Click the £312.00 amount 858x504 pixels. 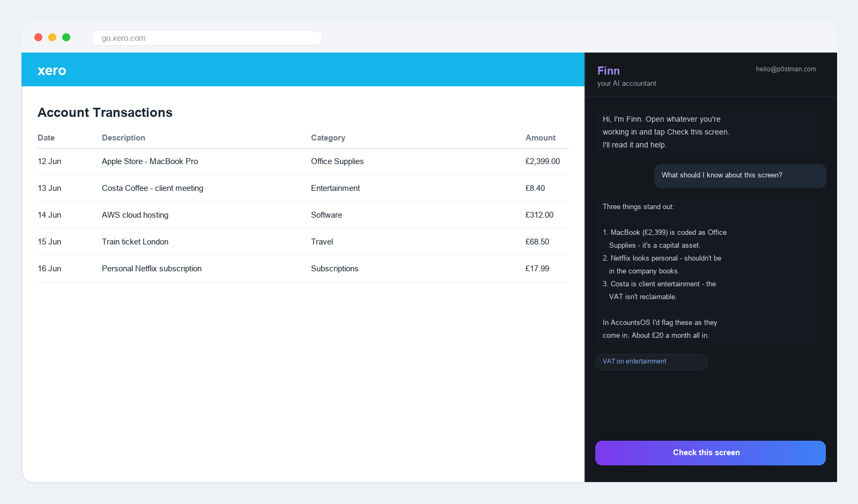coord(539,215)
